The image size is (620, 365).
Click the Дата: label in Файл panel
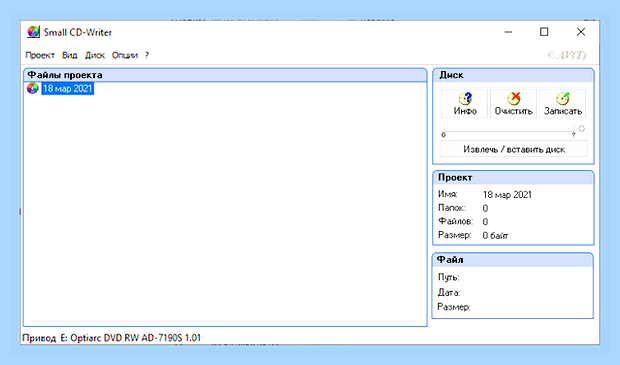pos(448,293)
